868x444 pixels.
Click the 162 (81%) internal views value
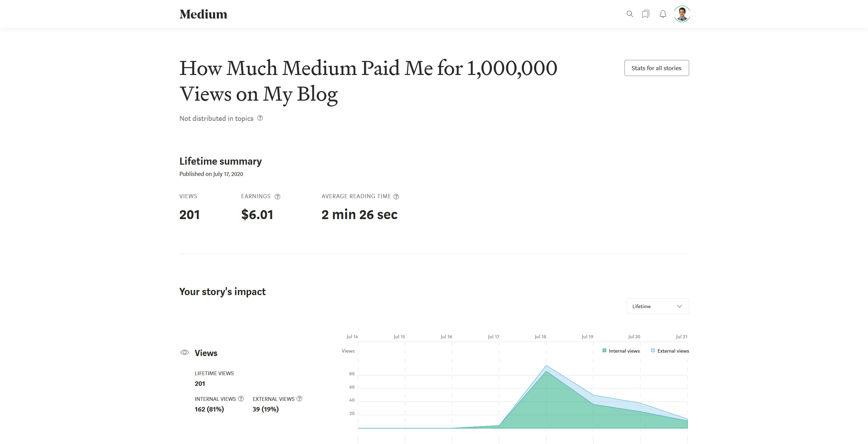point(209,409)
